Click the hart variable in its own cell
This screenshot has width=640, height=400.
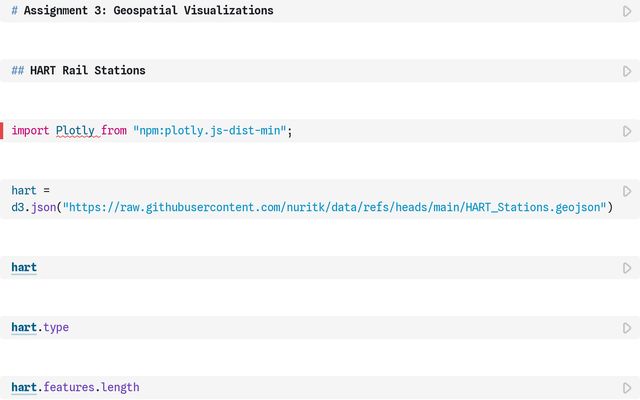click(x=24, y=267)
